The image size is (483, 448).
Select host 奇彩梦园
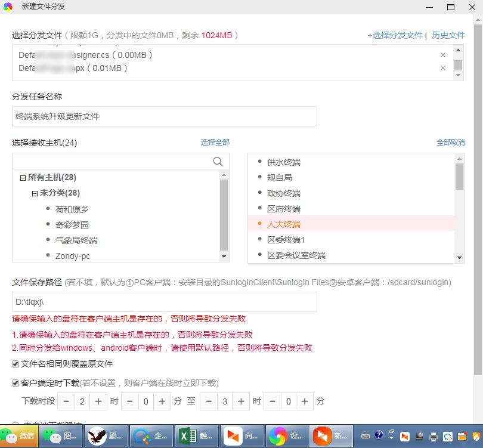pos(72,225)
